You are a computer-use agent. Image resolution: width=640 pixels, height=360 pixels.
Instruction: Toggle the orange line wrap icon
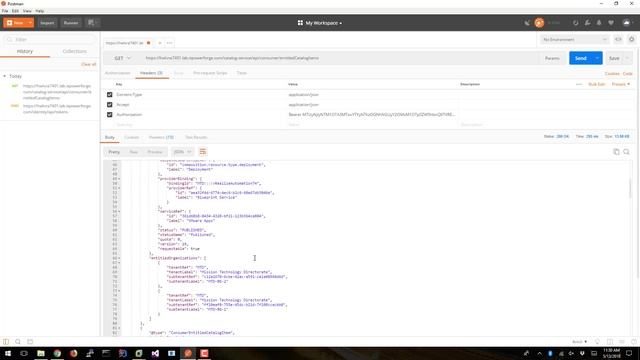(203, 152)
